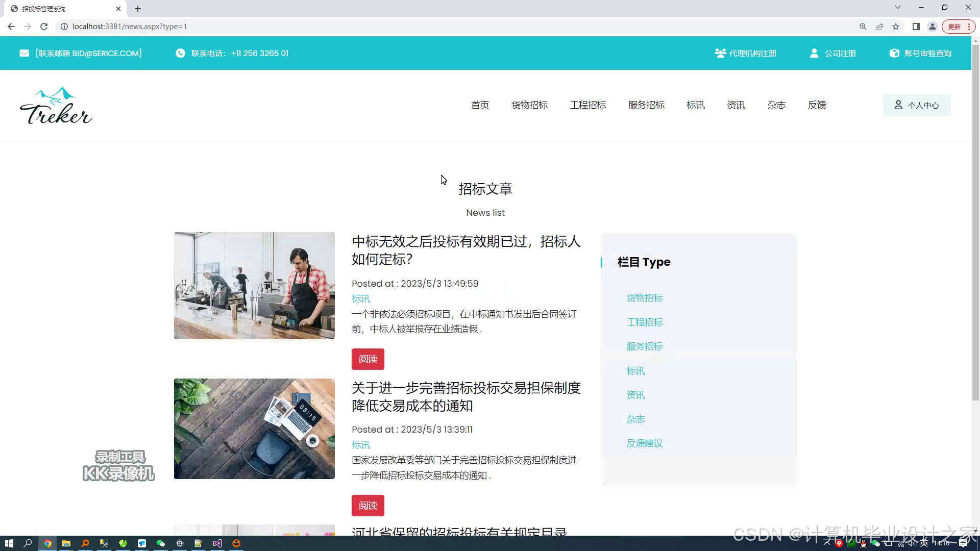Open 工程招标 in the 栏目 Type sidebar
The height and width of the screenshot is (551, 980).
[x=645, y=322]
